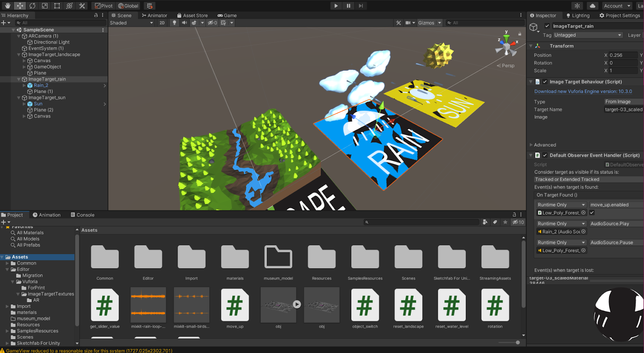Toggle 2D scene view mode
644x353 pixels.
tap(162, 23)
